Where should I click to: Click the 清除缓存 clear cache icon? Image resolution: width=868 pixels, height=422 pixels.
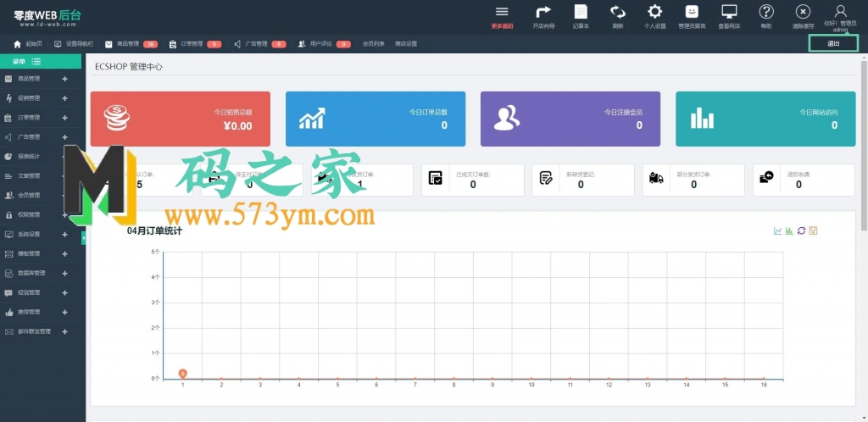(x=804, y=12)
